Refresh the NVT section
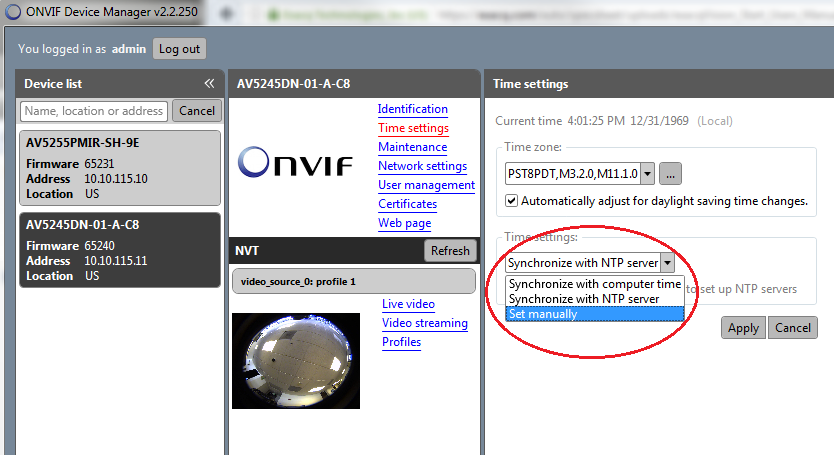Image resolution: width=834 pixels, height=455 pixels. 450,251
